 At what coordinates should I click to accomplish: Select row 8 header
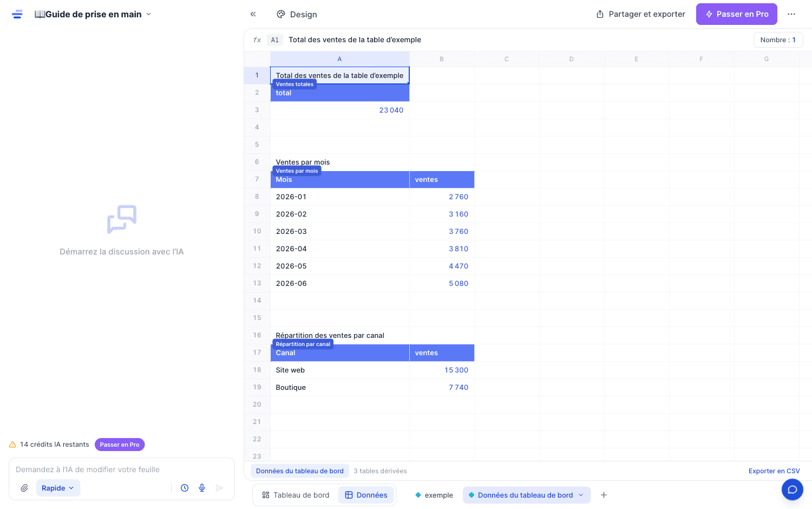[257, 197]
